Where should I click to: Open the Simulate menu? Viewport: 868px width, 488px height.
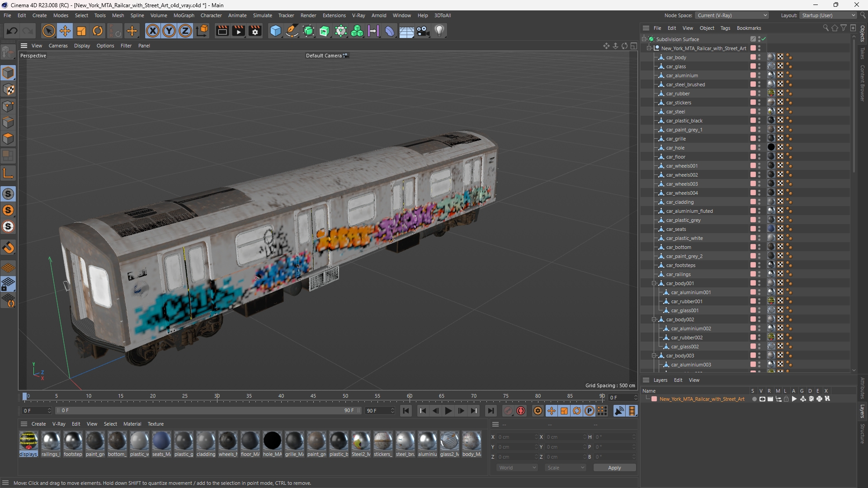coord(262,15)
